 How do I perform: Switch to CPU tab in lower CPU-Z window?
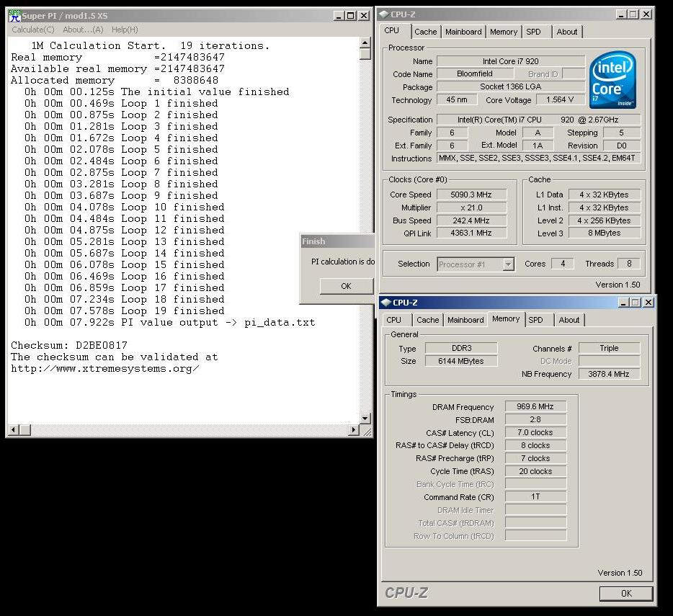[x=393, y=320]
